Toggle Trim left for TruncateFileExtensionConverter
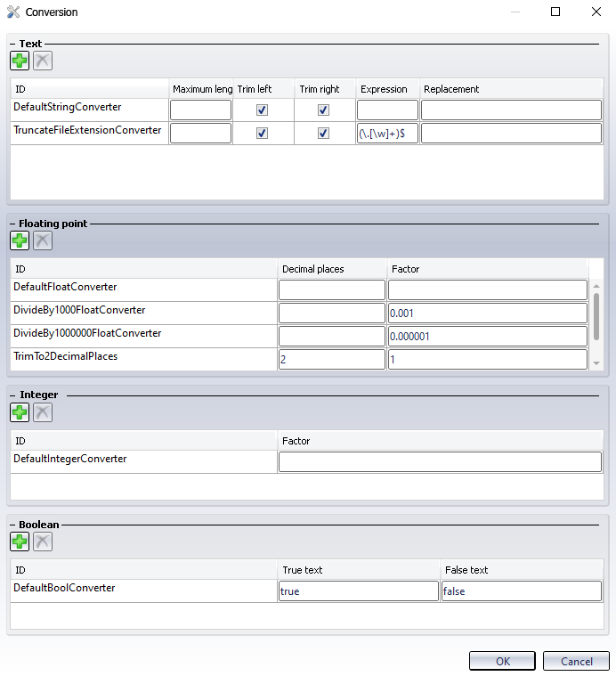616x676 pixels. pyautogui.click(x=262, y=134)
